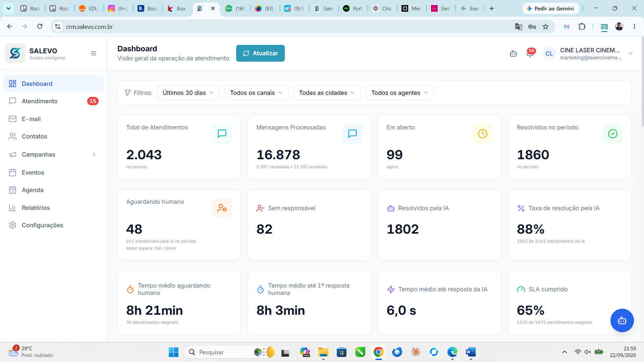Open Contatos in the sidebar

53,136
